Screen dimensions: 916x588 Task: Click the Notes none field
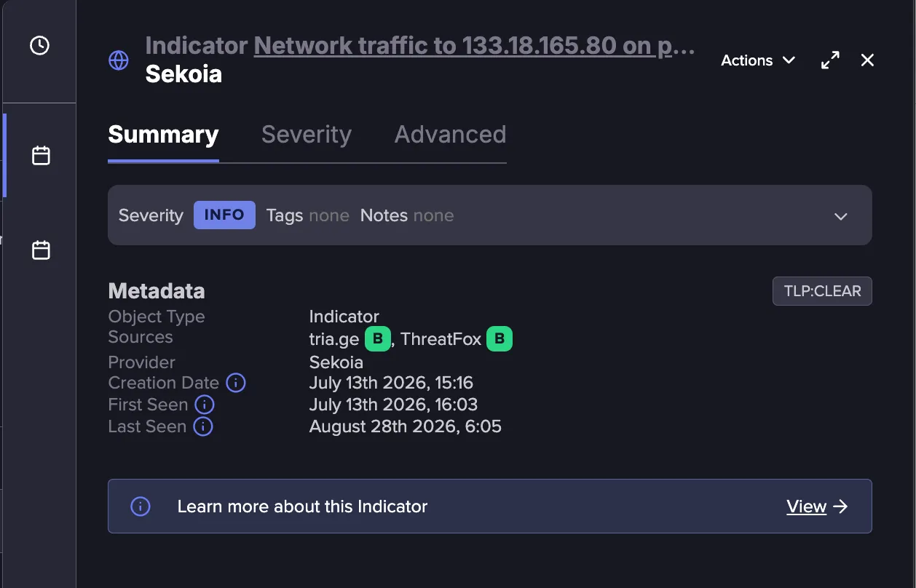[407, 215]
